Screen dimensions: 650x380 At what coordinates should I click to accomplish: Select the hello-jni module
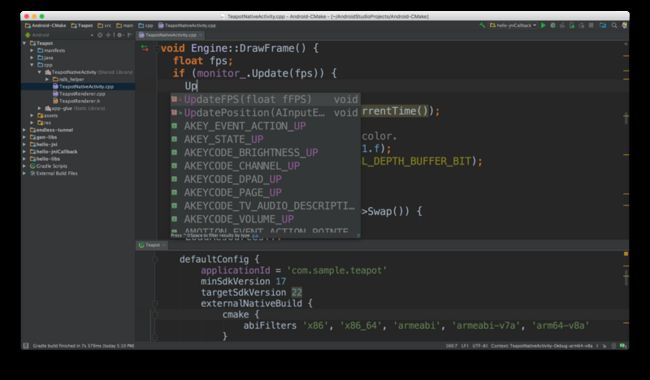[x=44, y=145]
